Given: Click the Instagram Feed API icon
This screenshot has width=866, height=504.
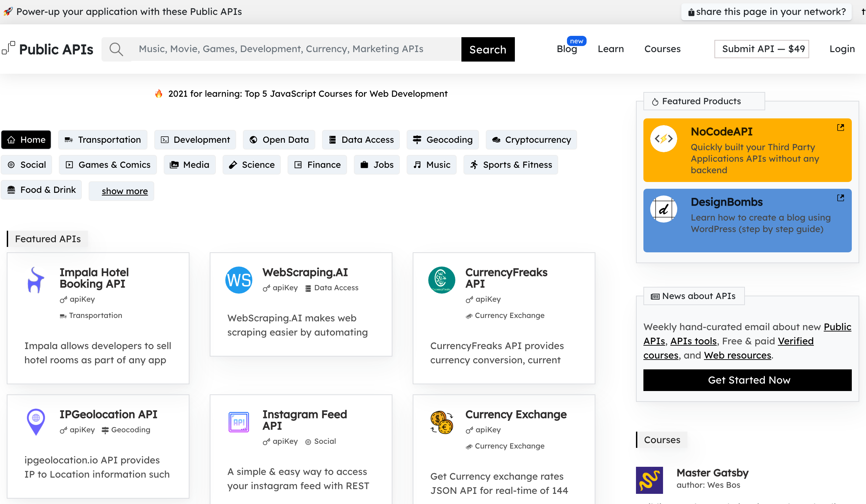Looking at the screenshot, I should pos(239,422).
